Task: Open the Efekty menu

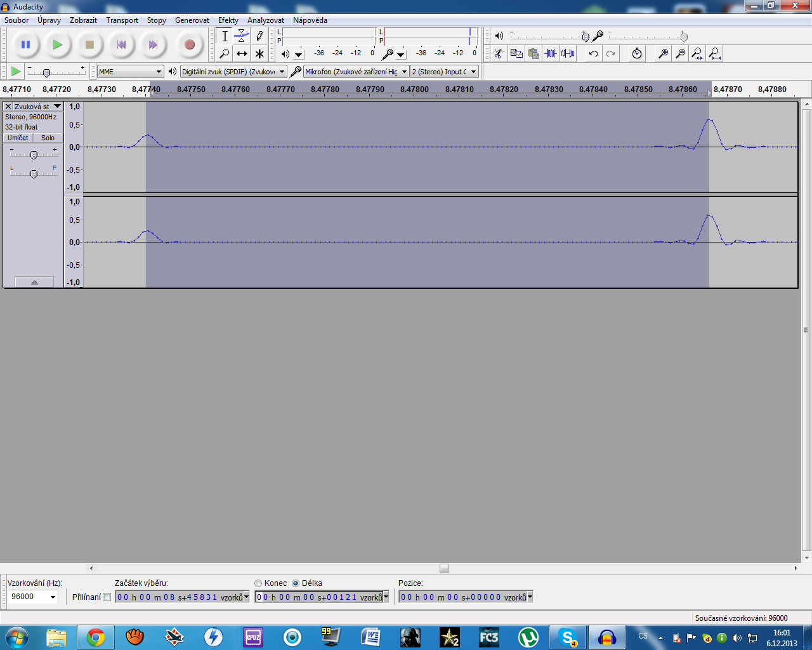Action: 228,20
